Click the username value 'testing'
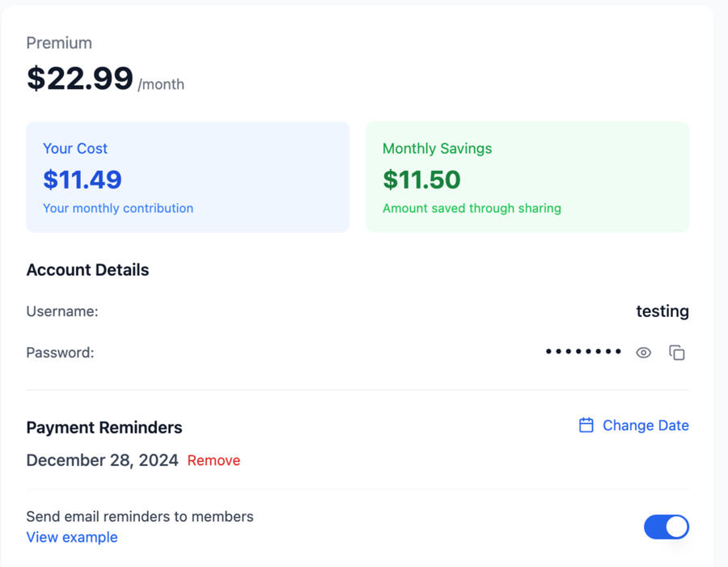This screenshot has width=728, height=567. click(662, 311)
